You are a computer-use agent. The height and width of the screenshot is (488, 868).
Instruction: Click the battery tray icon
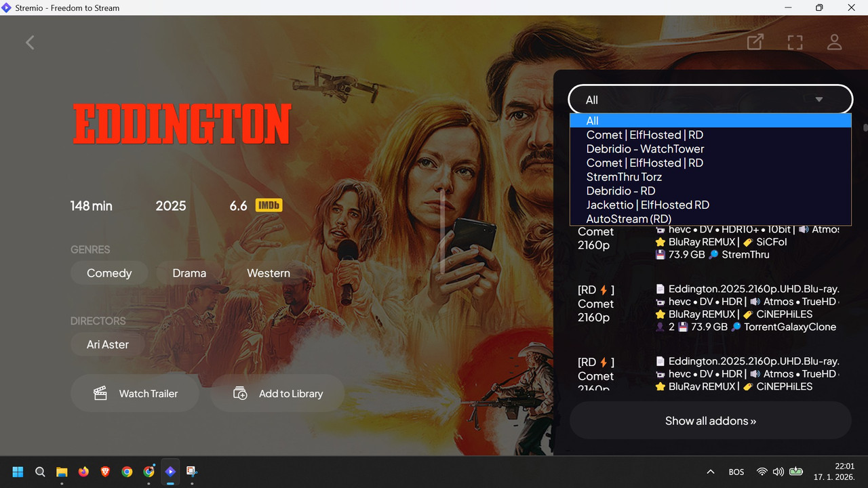coord(796,472)
